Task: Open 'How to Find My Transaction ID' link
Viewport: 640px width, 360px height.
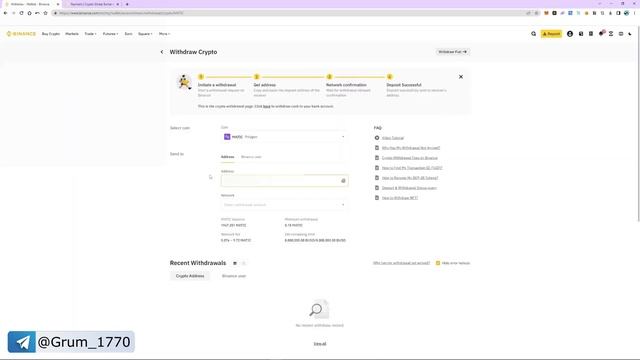Action: click(x=412, y=168)
